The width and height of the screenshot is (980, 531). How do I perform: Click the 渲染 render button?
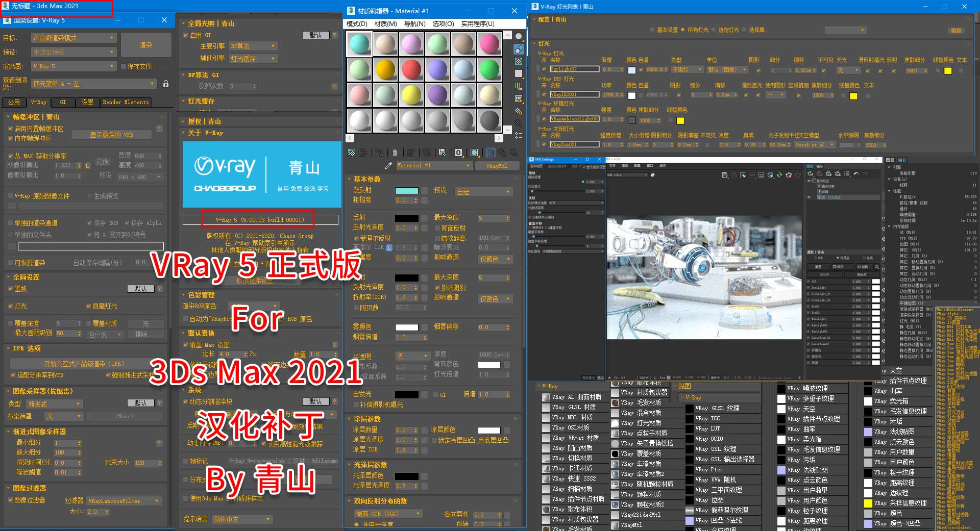pos(146,45)
